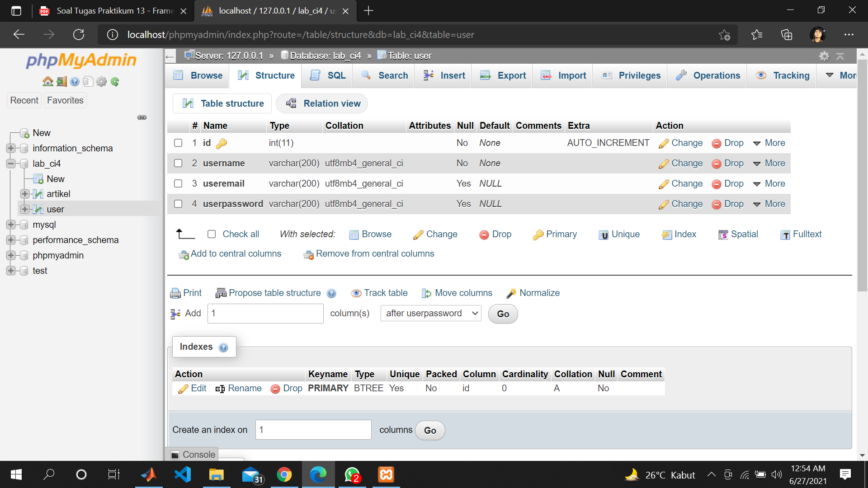The width and height of the screenshot is (868, 488).
Task: Collapse the lab_ci4 database tree node
Action: click(x=10, y=164)
